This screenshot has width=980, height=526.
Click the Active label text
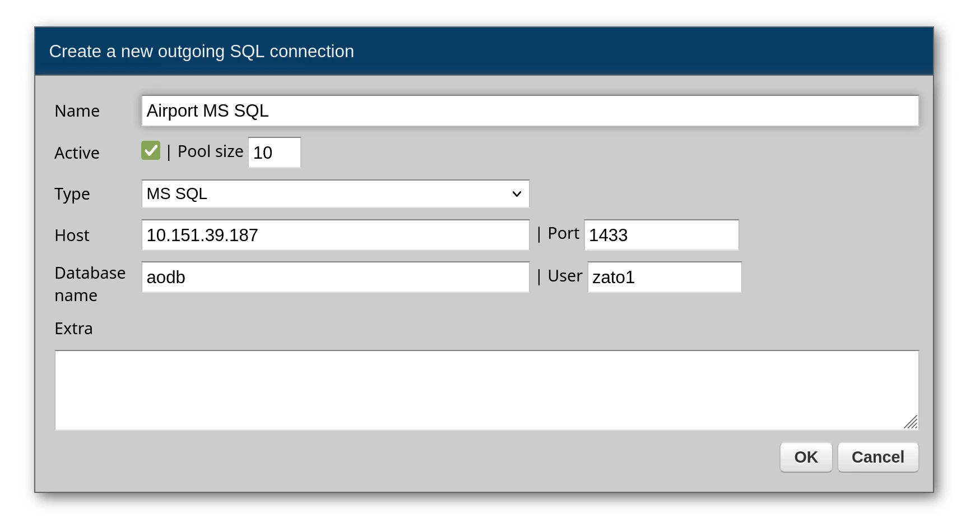tap(77, 153)
